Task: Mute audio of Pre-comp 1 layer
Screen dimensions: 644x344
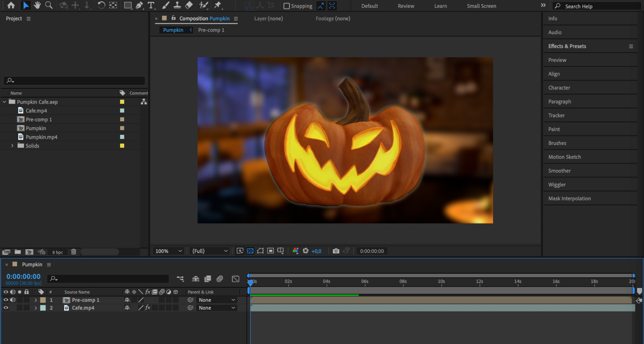Action: [x=13, y=300]
